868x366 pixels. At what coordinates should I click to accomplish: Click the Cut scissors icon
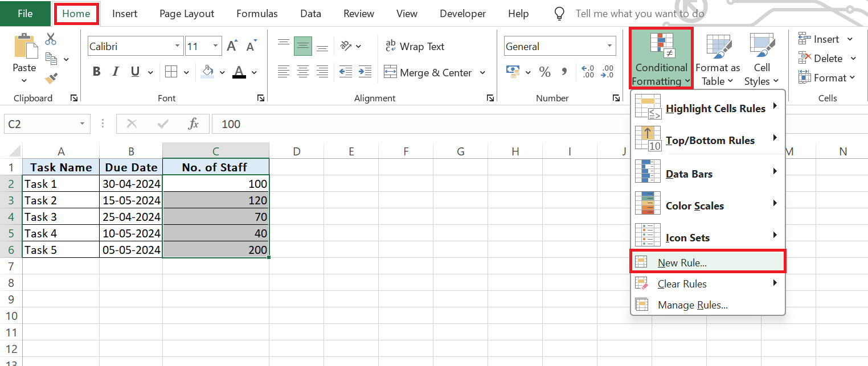[51, 39]
